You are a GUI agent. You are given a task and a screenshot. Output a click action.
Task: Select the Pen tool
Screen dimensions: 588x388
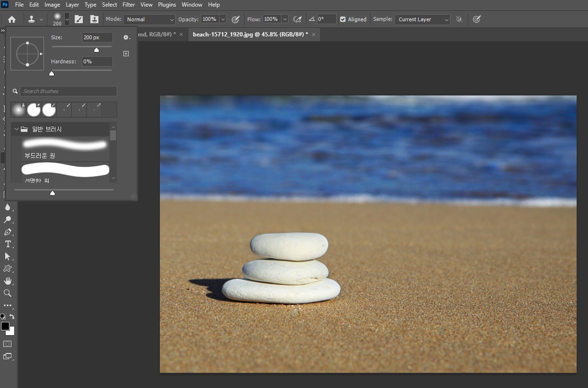pos(8,232)
